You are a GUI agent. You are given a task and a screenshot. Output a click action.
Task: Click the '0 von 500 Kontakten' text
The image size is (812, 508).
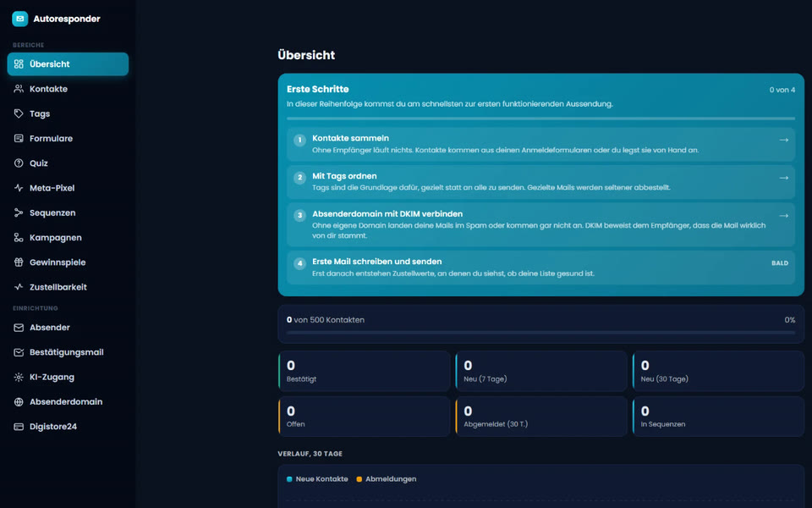[x=326, y=320]
